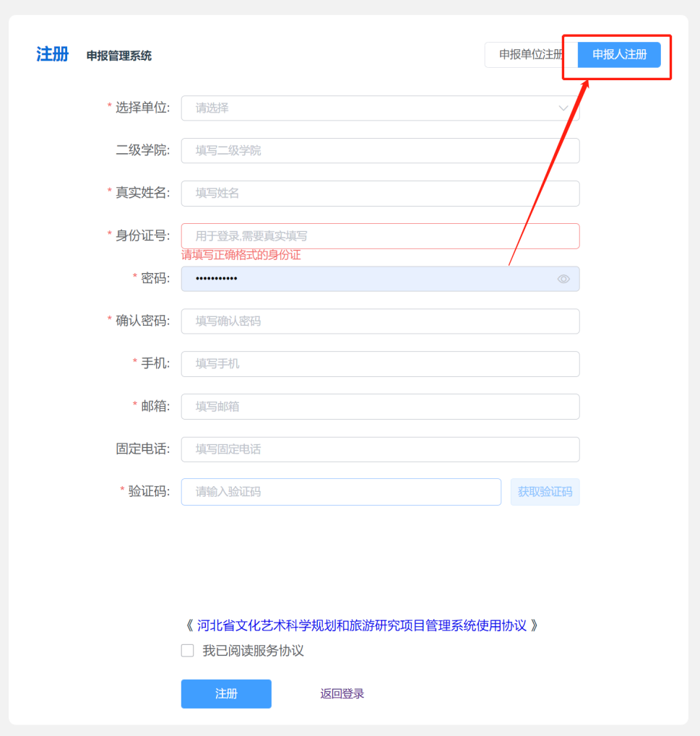This screenshot has width=700, height=736.
Task: Click the 注册 submit button
Action: (226, 694)
